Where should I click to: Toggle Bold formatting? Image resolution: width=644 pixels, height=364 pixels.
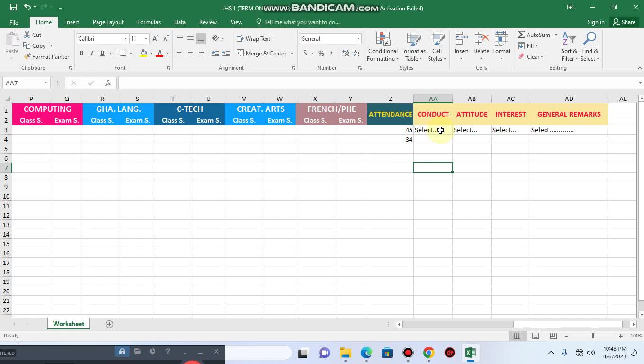pos(81,53)
